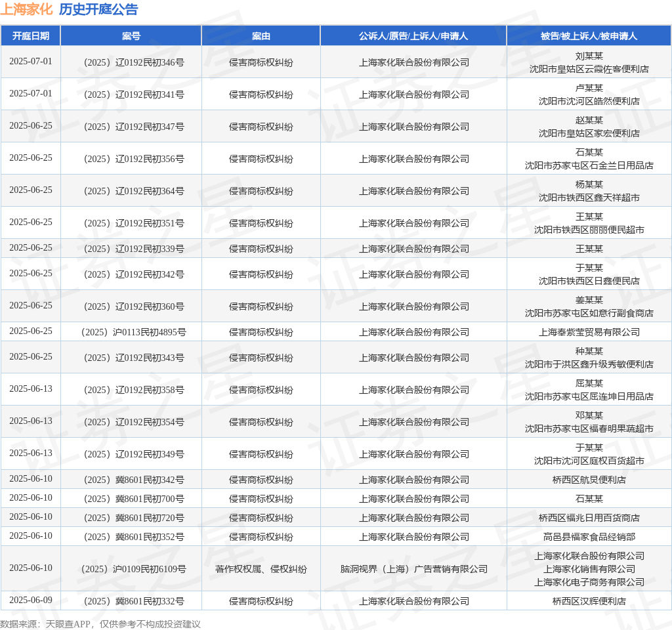Click case number 辽0192民初346号
Viewport: 672px width, 630px height.
tap(134, 62)
